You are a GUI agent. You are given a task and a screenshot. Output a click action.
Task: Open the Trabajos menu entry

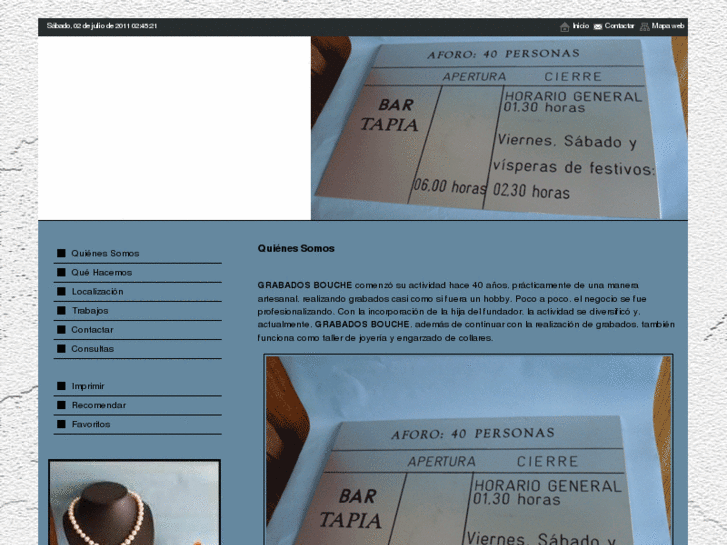click(x=90, y=310)
